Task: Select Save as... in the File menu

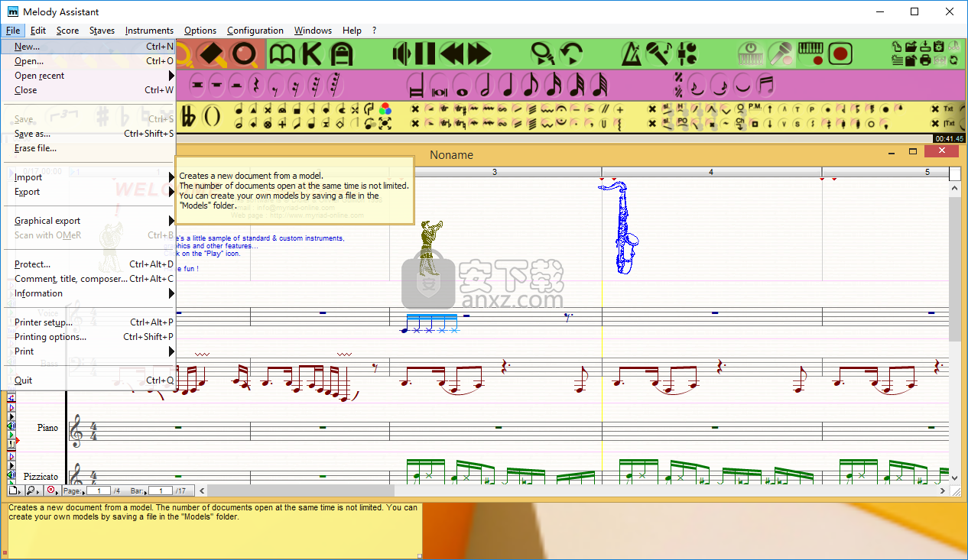Action: pyautogui.click(x=89, y=134)
